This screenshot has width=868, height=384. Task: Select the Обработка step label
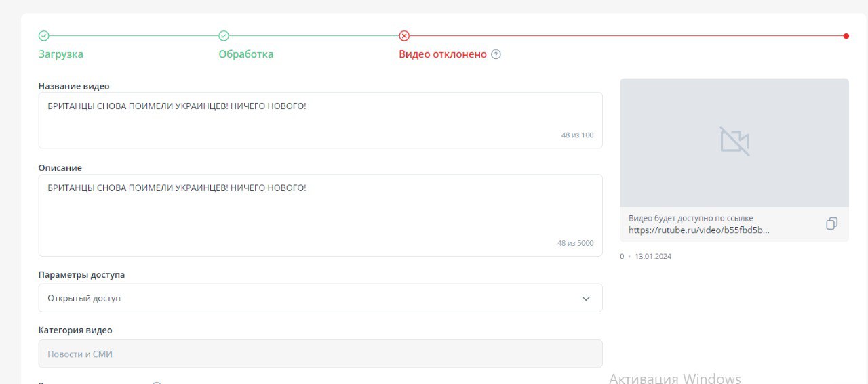tap(245, 54)
